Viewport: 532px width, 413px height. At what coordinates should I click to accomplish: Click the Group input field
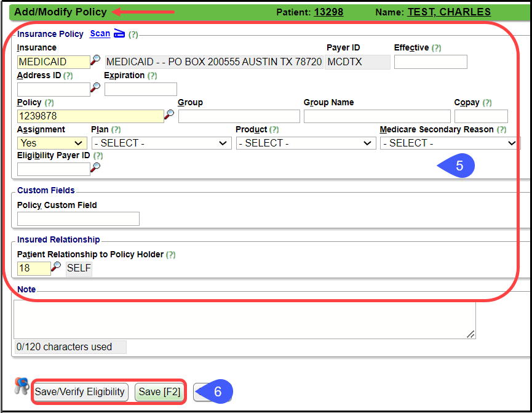click(x=239, y=116)
